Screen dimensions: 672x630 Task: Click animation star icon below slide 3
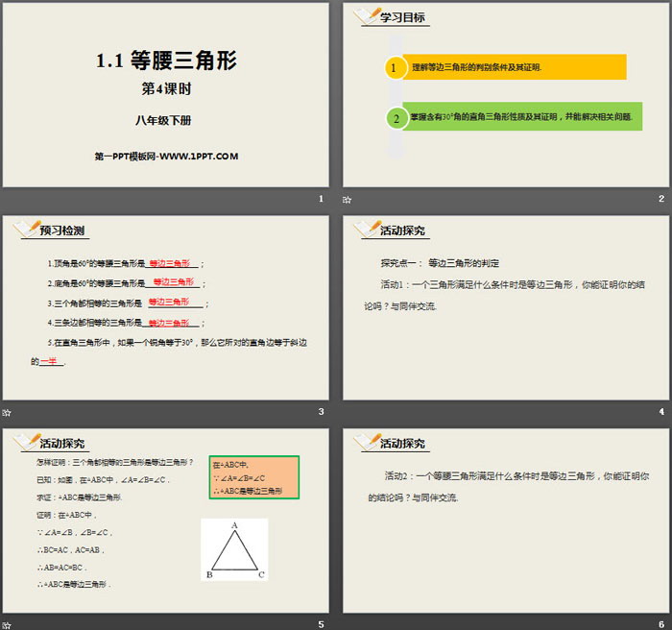click(x=7, y=412)
